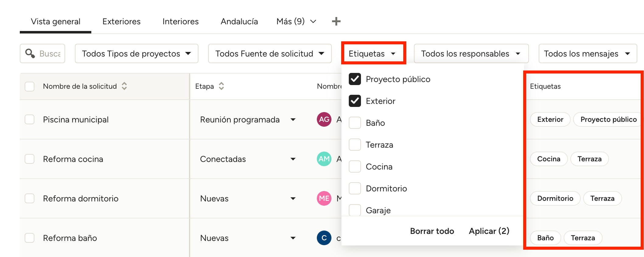Image resolution: width=644 pixels, height=257 pixels.
Task: Click the AM avatar icon
Action: coord(324,159)
